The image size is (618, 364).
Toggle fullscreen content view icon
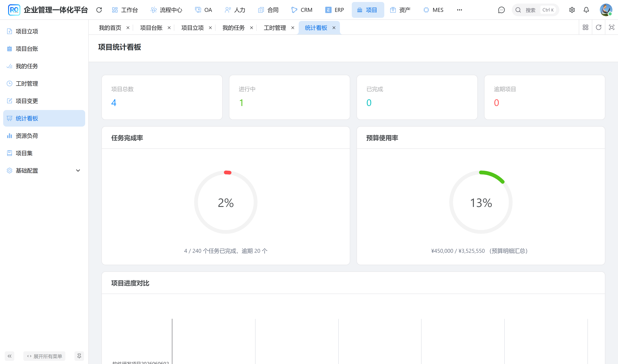coord(611,27)
